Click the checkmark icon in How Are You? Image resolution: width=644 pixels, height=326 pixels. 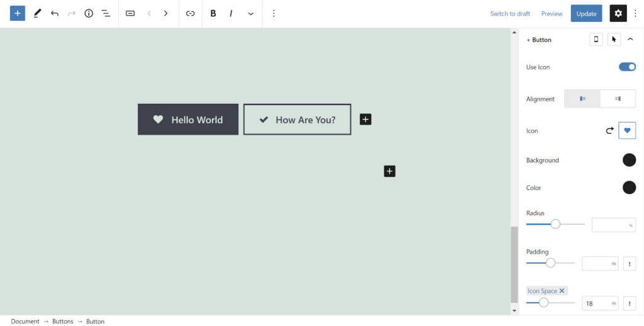tap(264, 120)
